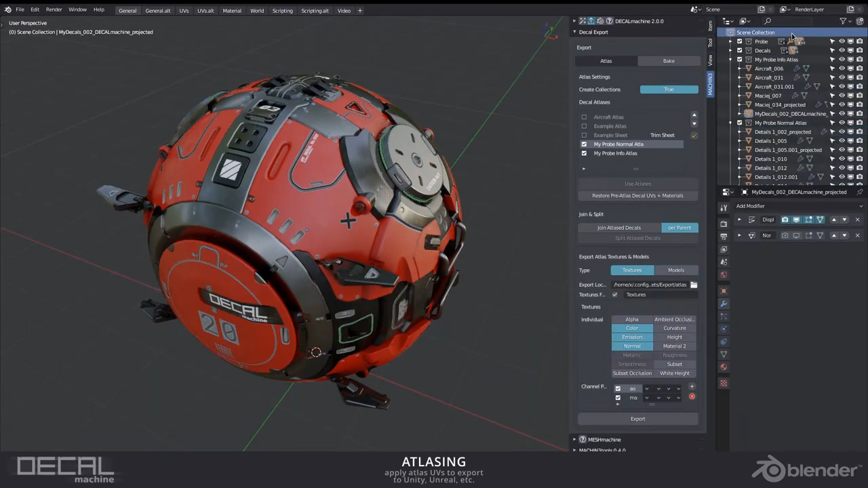868x488 pixels.
Task: Uncheck the 'ao' channel pack checkbox
Action: click(x=618, y=388)
